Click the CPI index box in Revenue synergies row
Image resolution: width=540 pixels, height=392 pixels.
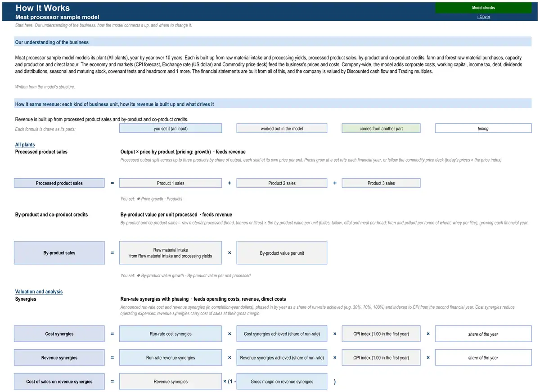(381, 358)
